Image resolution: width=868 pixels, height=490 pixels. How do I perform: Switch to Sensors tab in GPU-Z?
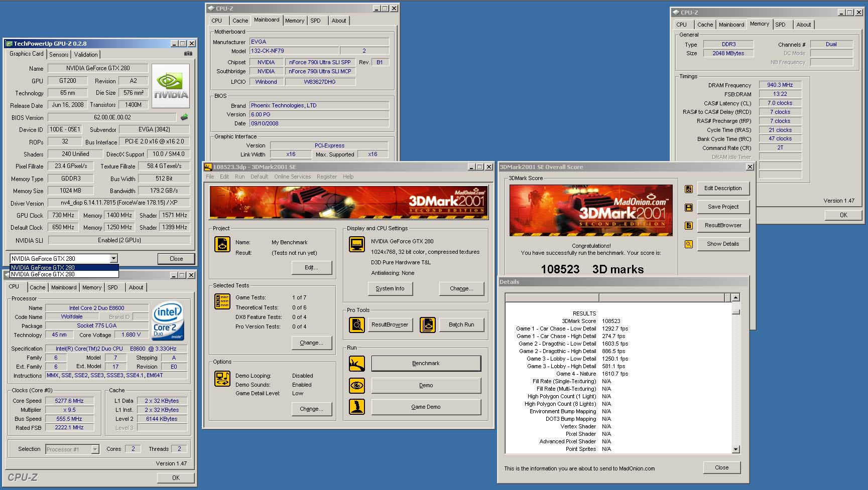pyautogui.click(x=59, y=54)
